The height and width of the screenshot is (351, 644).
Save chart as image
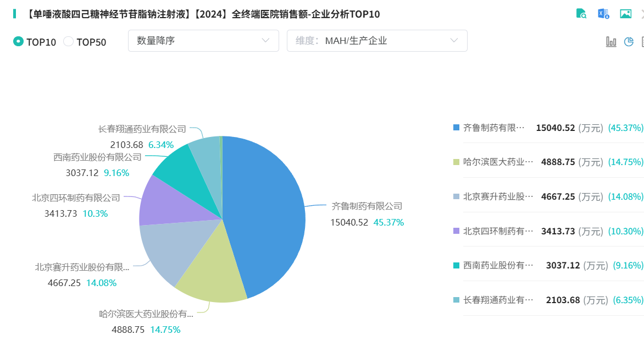pyautogui.click(x=625, y=14)
